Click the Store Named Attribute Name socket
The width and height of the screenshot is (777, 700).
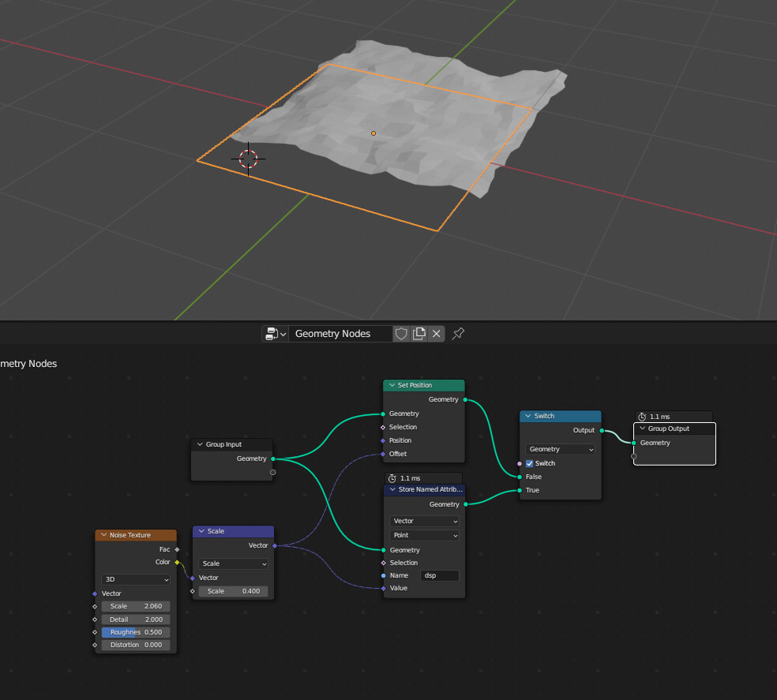384,575
